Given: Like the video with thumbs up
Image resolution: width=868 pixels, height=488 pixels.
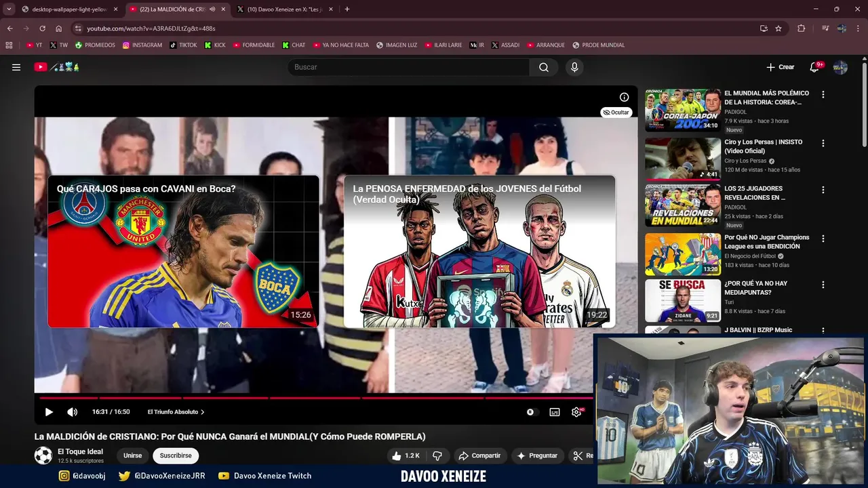Looking at the screenshot, I should point(406,456).
